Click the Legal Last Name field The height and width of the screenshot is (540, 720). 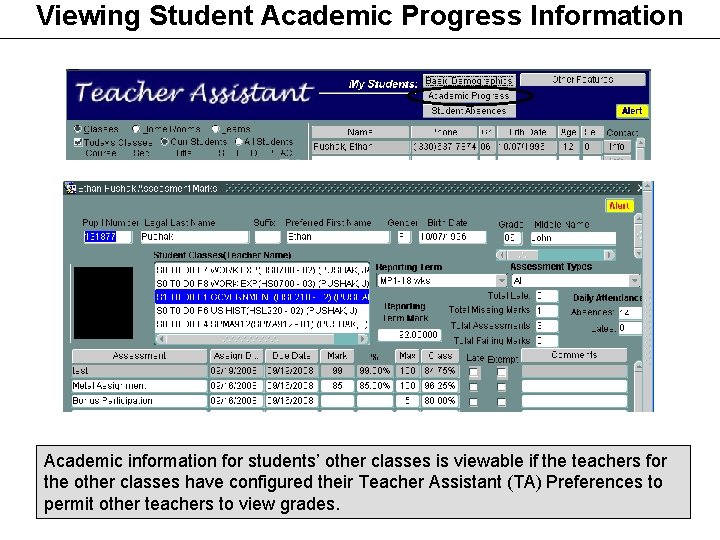tap(194, 237)
